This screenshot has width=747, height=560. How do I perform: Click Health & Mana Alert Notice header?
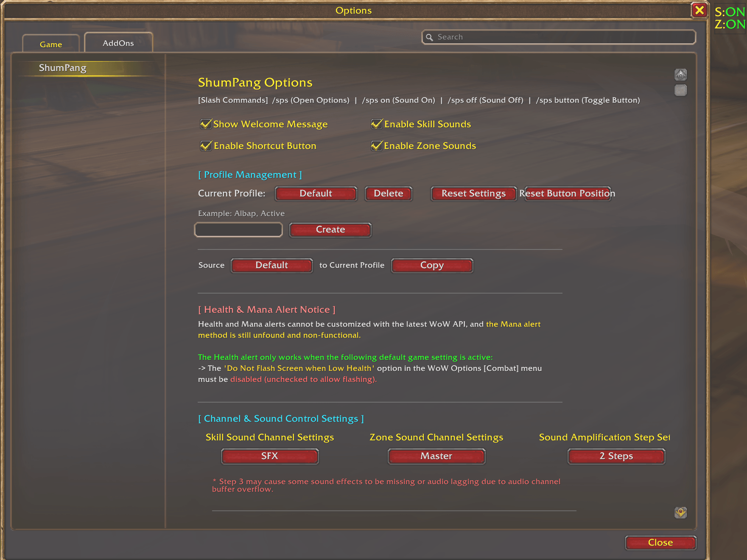267,310
